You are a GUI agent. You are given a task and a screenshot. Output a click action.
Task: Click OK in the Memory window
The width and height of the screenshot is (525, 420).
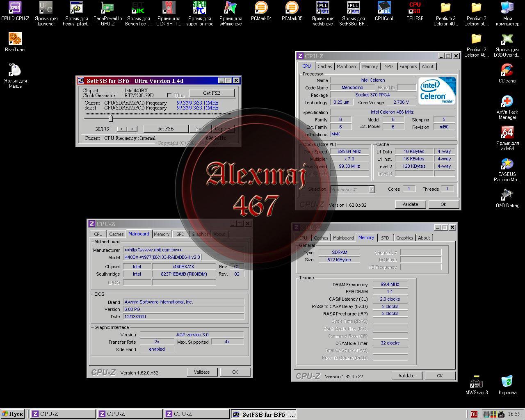440,376
